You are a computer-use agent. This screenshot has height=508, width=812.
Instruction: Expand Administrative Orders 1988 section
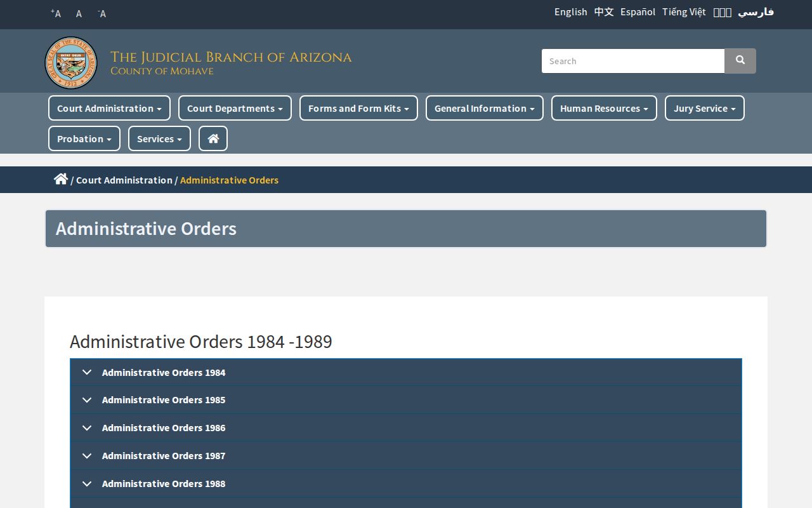pyautogui.click(x=406, y=484)
